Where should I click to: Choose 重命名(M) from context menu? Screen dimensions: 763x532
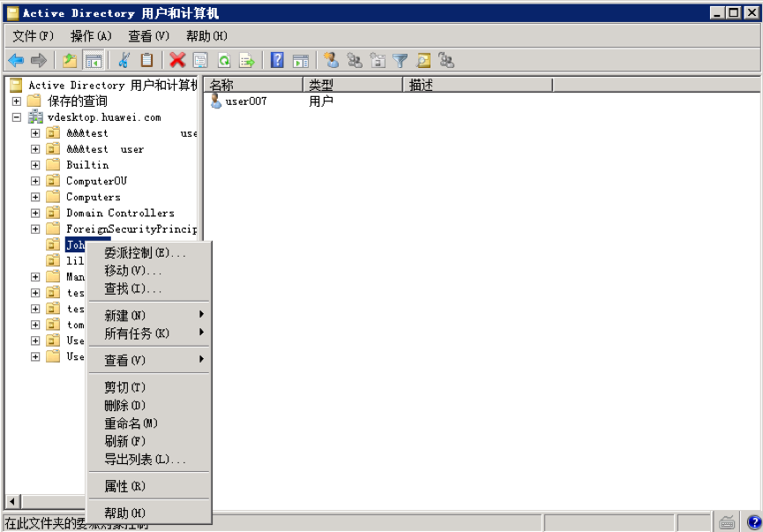pos(149,423)
